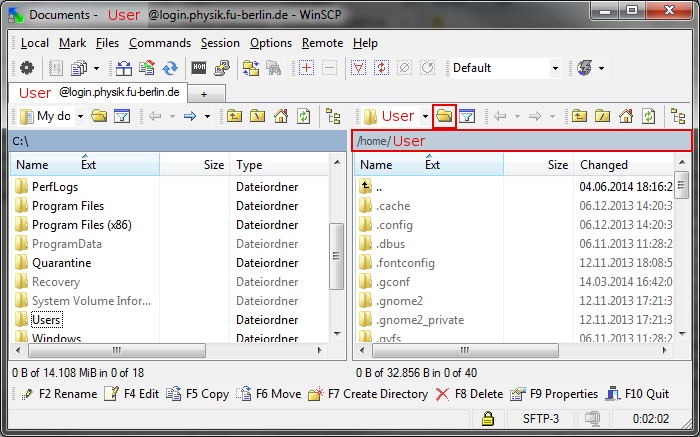Open local directory folder icon
This screenshot has height=437, width=700.
(99, 117)
